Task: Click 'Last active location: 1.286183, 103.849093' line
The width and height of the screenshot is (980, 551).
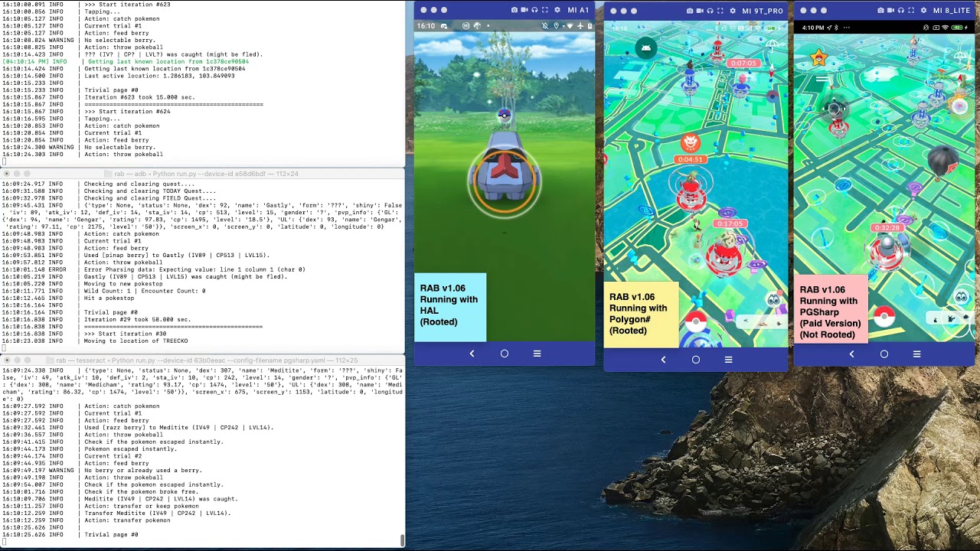Action: (x=159, y=76)
